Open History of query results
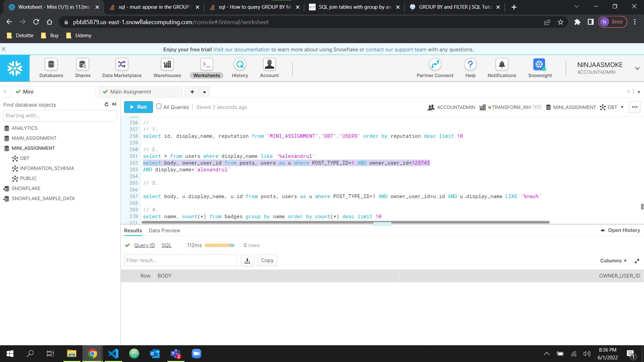This screenshot has height=362, width=644. pyautogui.click(x=620, y=230)
